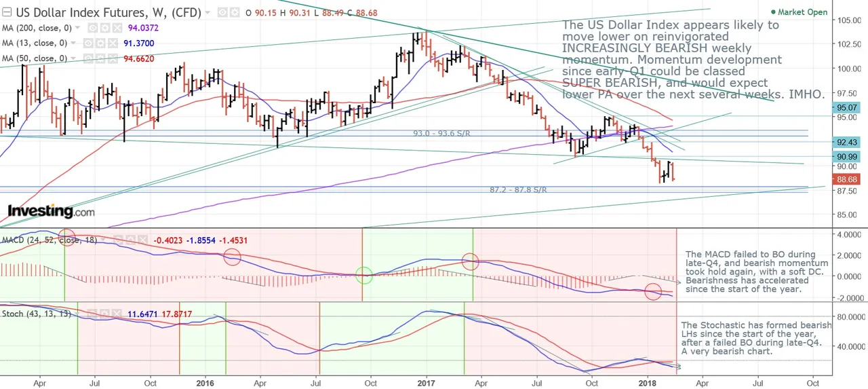Click the 2016 label on time axis
Image resolution: width=868 pixels, height=389 pixels.
pos(205,382)
